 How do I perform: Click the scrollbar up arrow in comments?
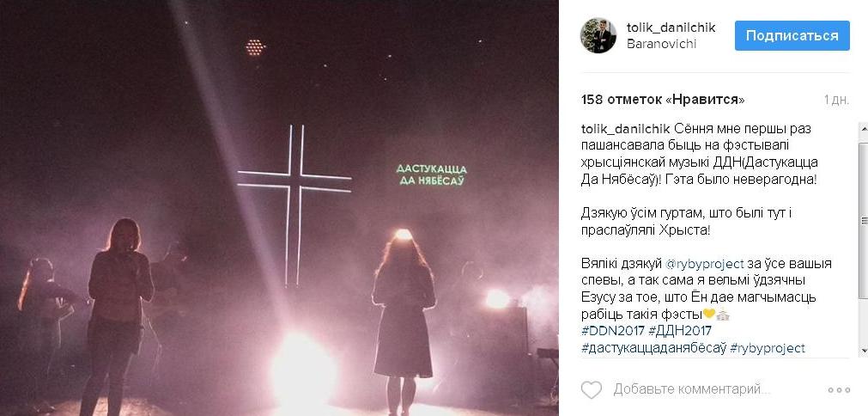[864, 129]
